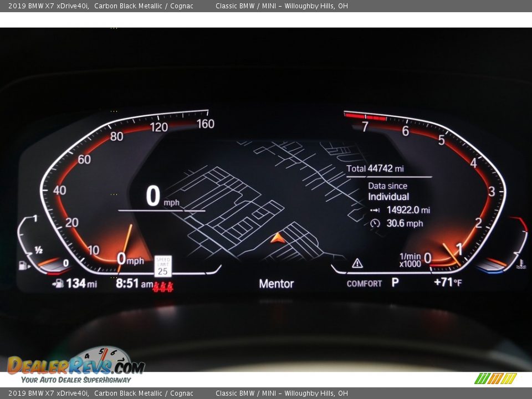Image resolution: width=532 pixels, height=399 pixels.
Task: Click the '1/min x1000' tachometer label
Action: 410,260
